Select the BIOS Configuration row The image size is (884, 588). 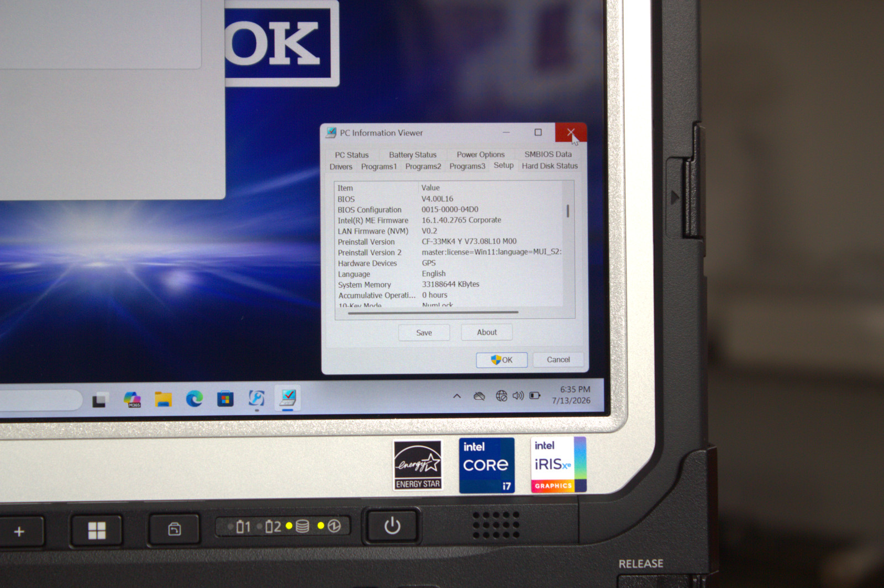tap(449, 210)
